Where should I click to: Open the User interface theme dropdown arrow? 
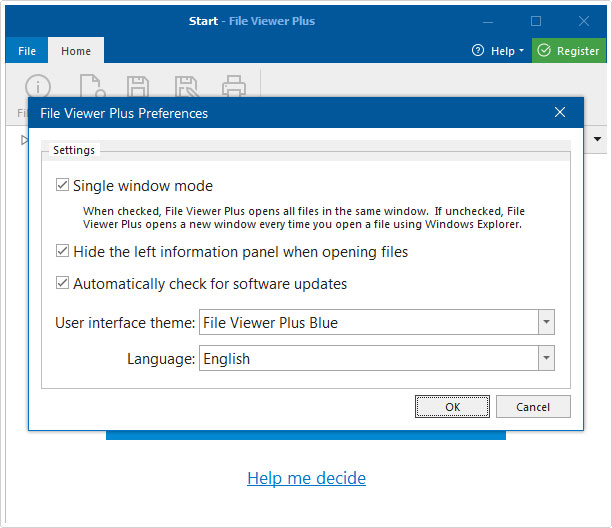point(546,322)
